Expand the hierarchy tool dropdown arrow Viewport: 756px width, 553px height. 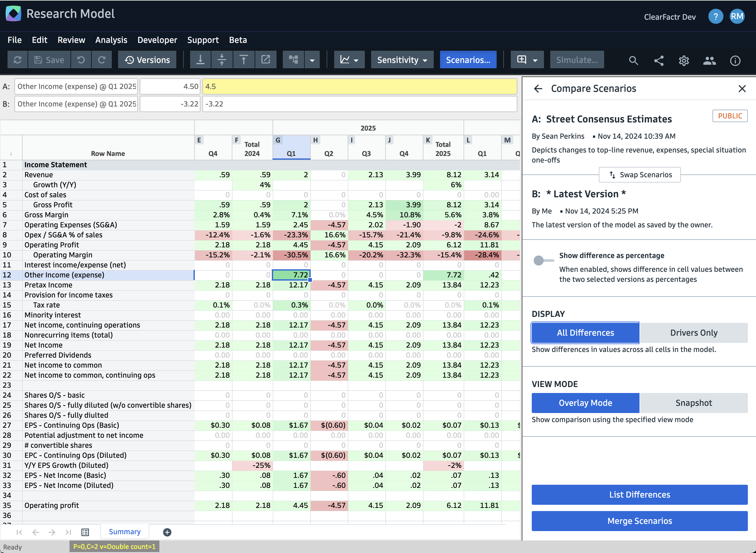click(x=312, y=60)
